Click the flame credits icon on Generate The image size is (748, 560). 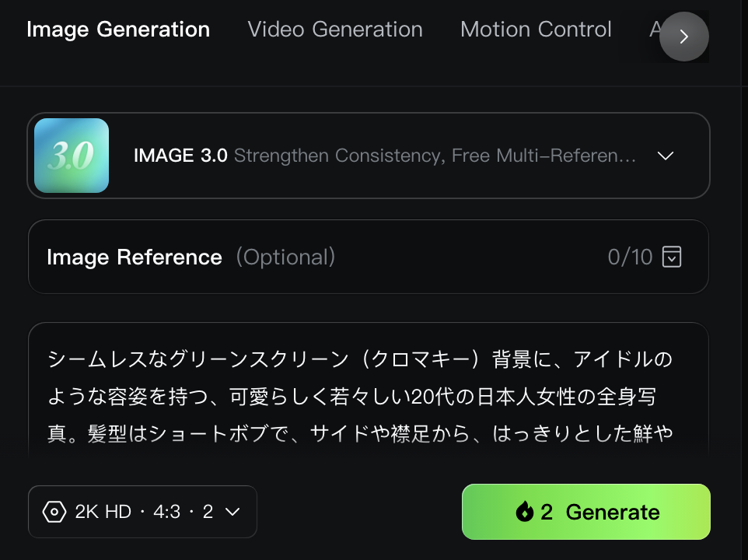[x=524, y=512]
